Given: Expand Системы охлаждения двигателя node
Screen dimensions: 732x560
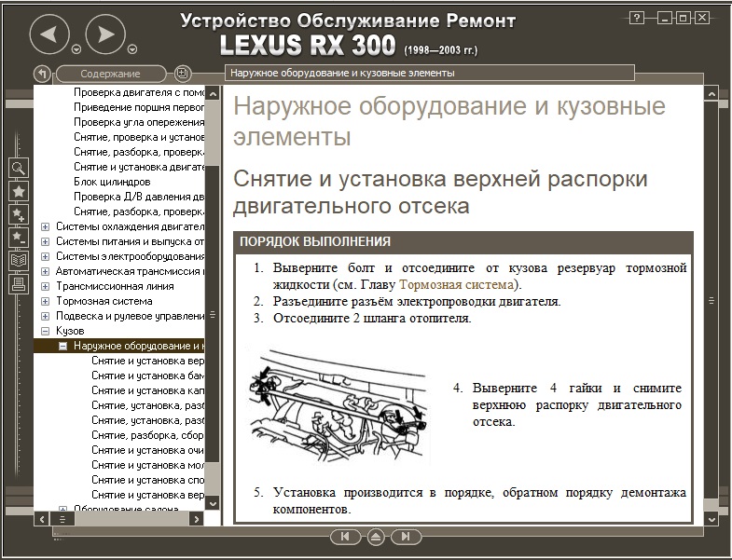Looking at the screenshot, I should pos(46,226).
